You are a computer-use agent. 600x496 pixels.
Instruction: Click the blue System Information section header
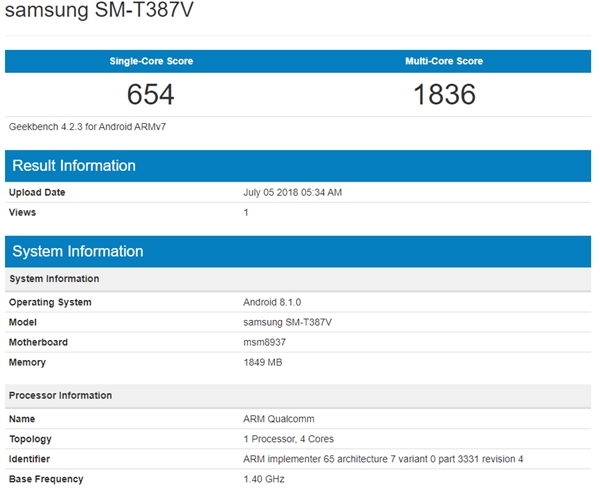pos(76,251)
